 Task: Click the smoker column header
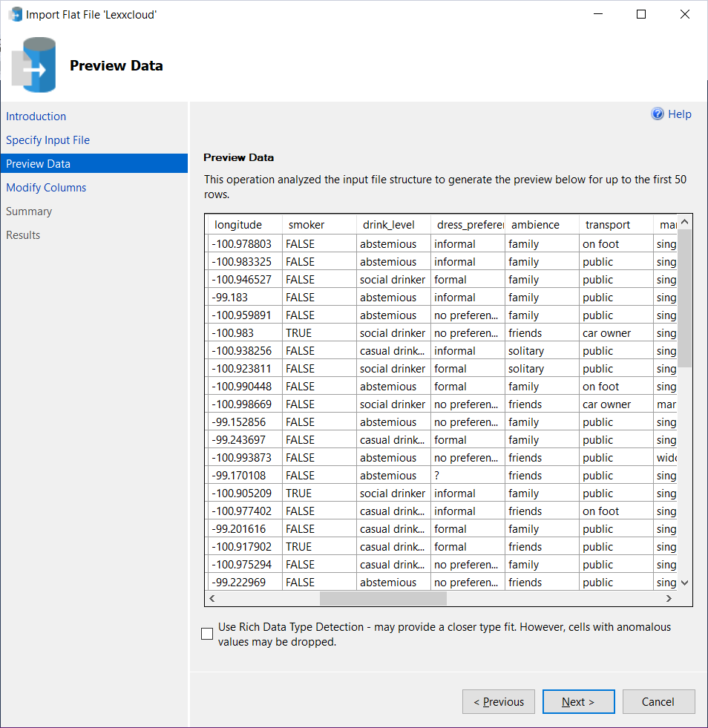tap(319, 225)
